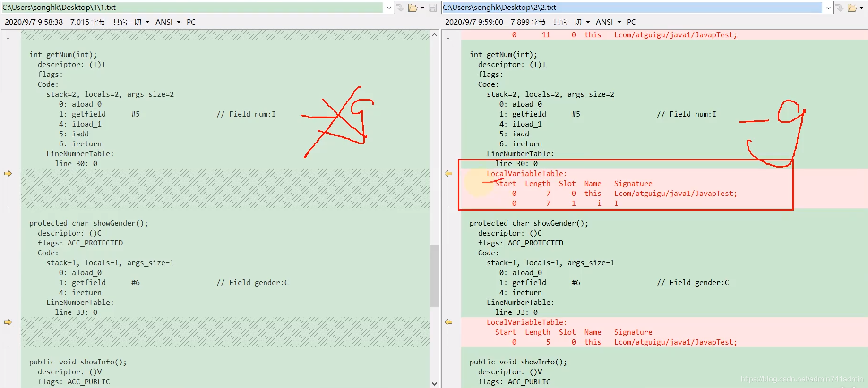Screen dimensions: 868x388
Task: Click 'flags: ACC_PROTECTED' line in left pane
Action: 80,243
